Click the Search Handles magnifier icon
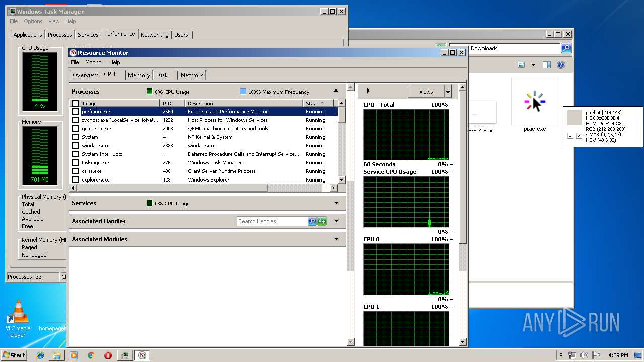This screenshot has width=644, height=362. pyautogui.click(x=312, y=221)
